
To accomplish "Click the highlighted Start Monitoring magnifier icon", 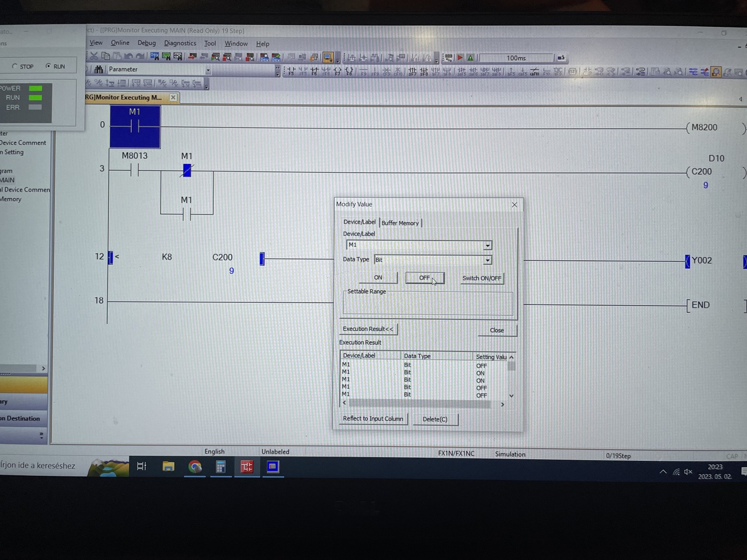I will (716, 72).
